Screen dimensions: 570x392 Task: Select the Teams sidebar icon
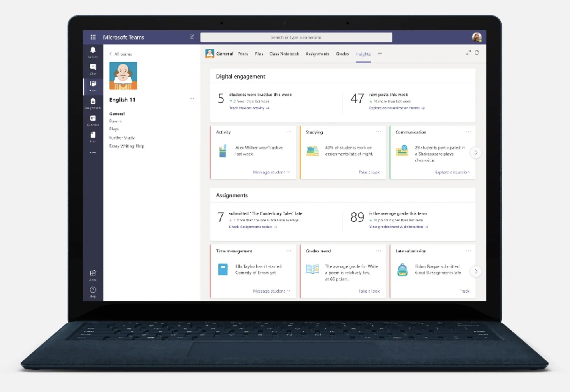pos(93,86)
